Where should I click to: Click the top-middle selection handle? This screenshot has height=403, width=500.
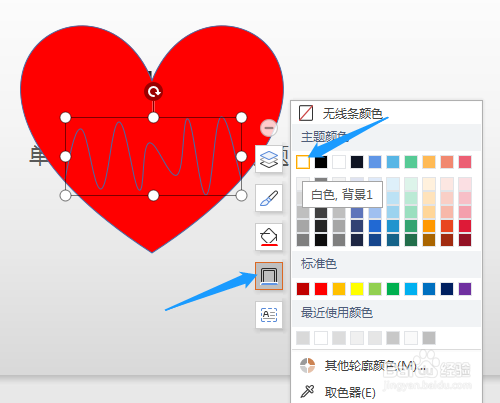click(153, 117)
